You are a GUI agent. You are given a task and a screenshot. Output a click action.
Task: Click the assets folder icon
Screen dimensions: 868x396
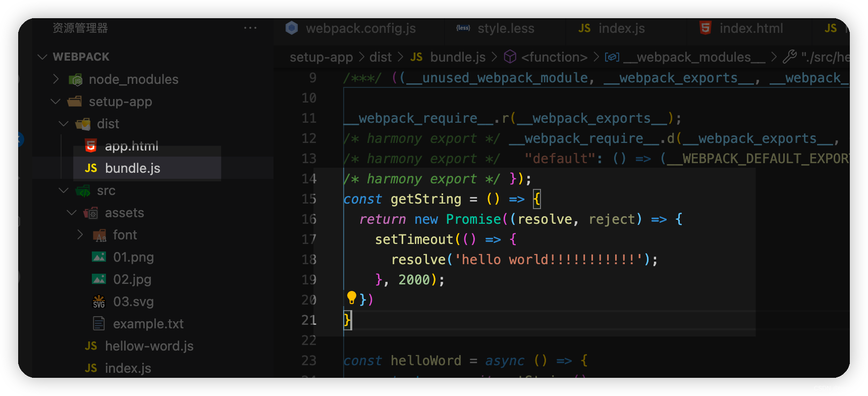pyautogui.click(x=91, y=213)
